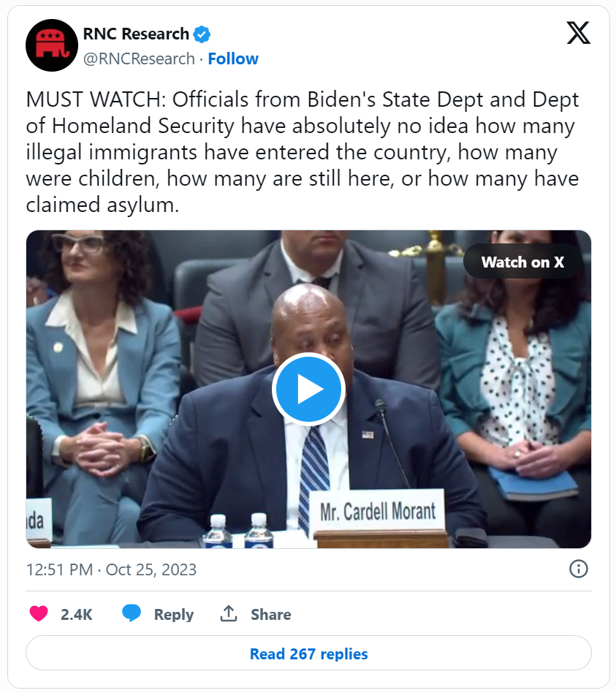The image size is (616, 693).
Task: Click the blue reply bubble icon
Action: [x=132, y=613]
